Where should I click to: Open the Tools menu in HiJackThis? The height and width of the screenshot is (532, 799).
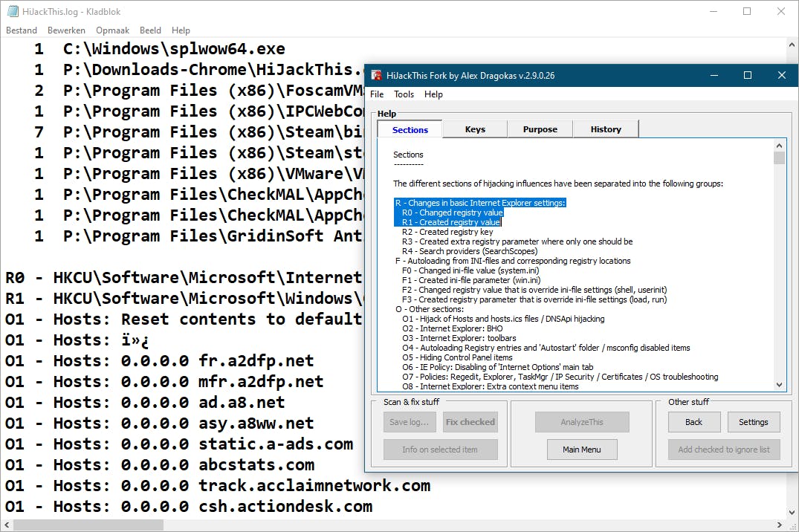pyautogui.click(x=404, y=94)
